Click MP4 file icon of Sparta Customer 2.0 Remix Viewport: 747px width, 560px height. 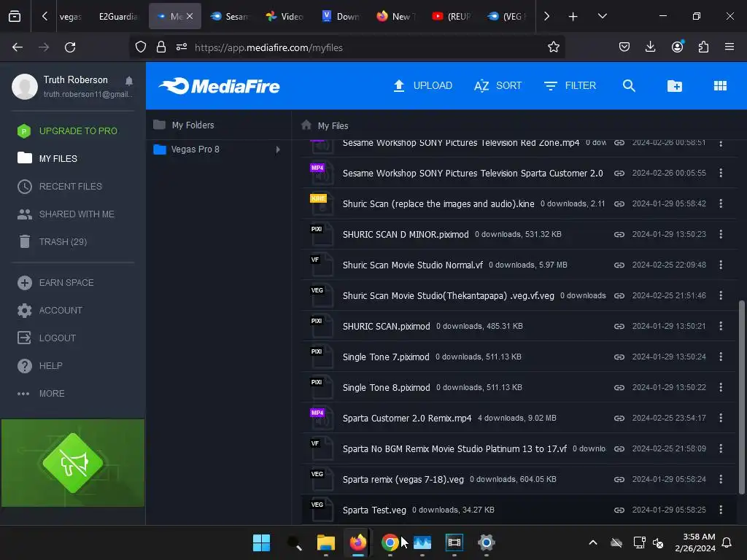point(321,418)
